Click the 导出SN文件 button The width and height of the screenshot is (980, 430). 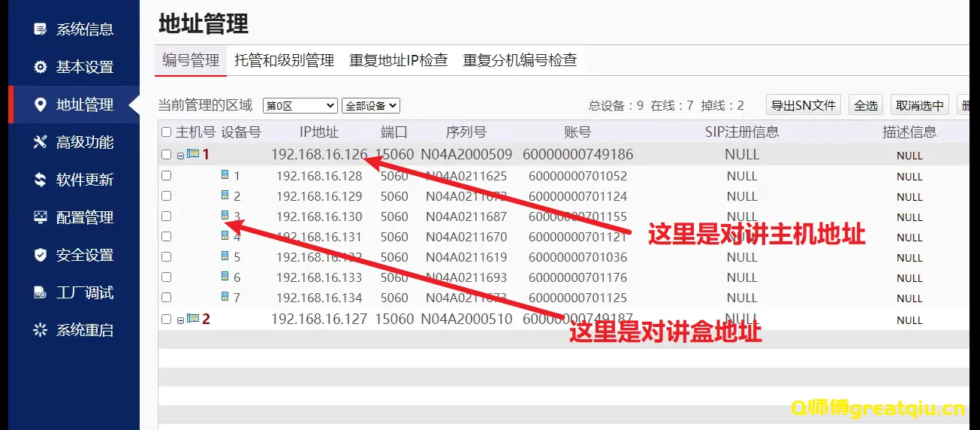[x=803, y=105]
